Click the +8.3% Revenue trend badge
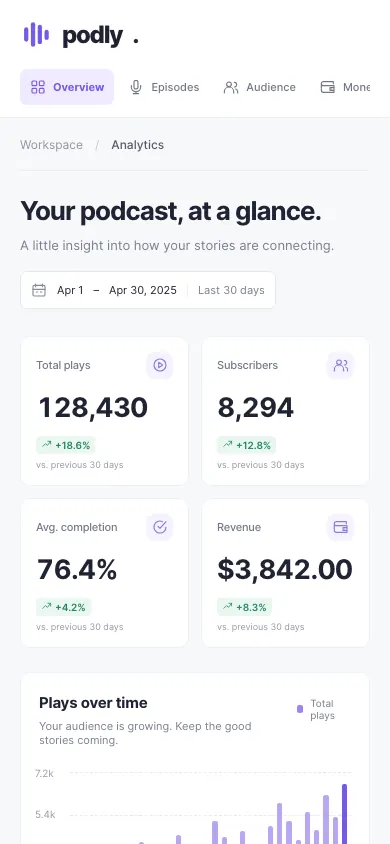 (x=245, y=607)
